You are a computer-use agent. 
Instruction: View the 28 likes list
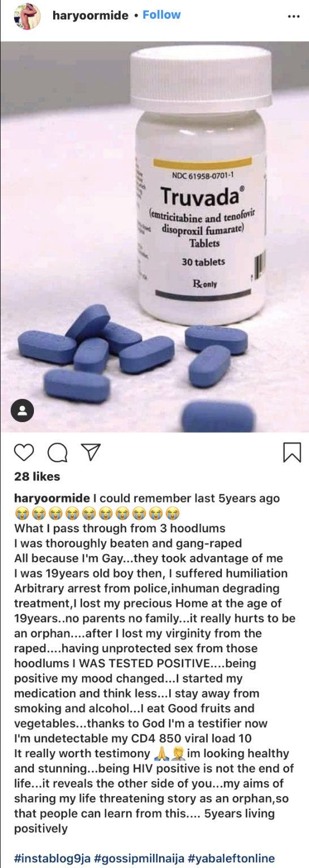click(37, 476)
